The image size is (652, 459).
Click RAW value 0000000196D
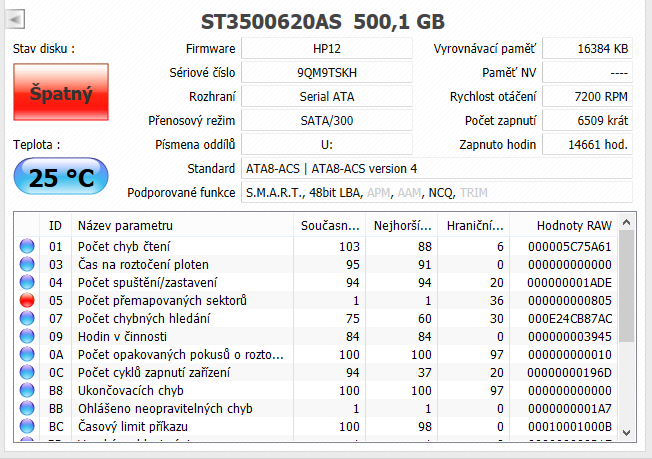pos(570,373)
